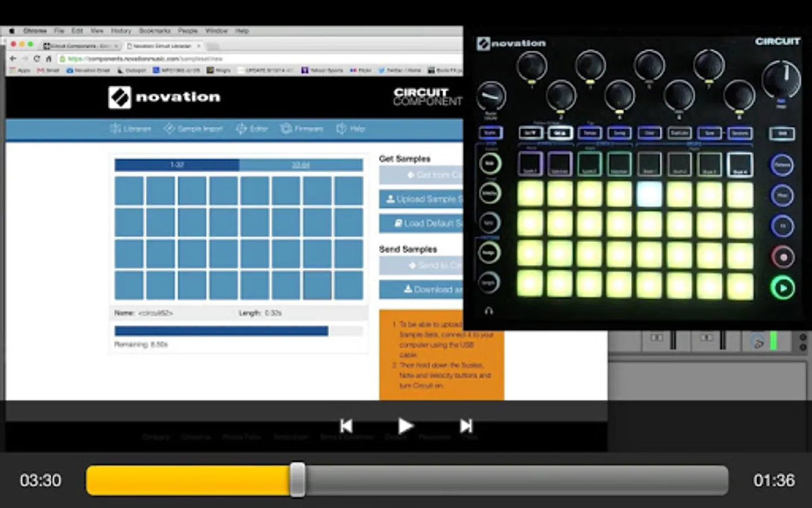This screenshot has height=508, width=812.
Task: Click the Load Default Samples button
Action: 421,224
